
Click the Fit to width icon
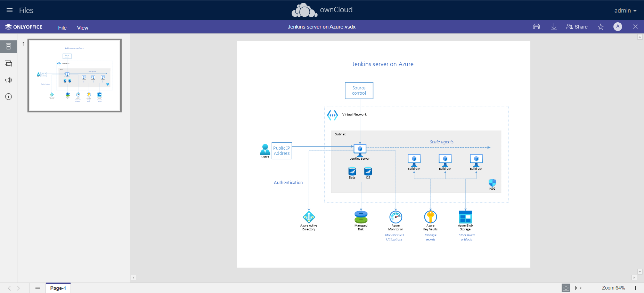click(x=579, y=288)
